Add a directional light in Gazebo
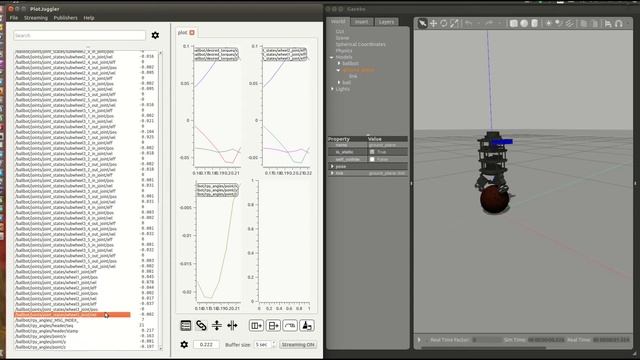Screen dimensions: 640x360 tap(570, 24)
